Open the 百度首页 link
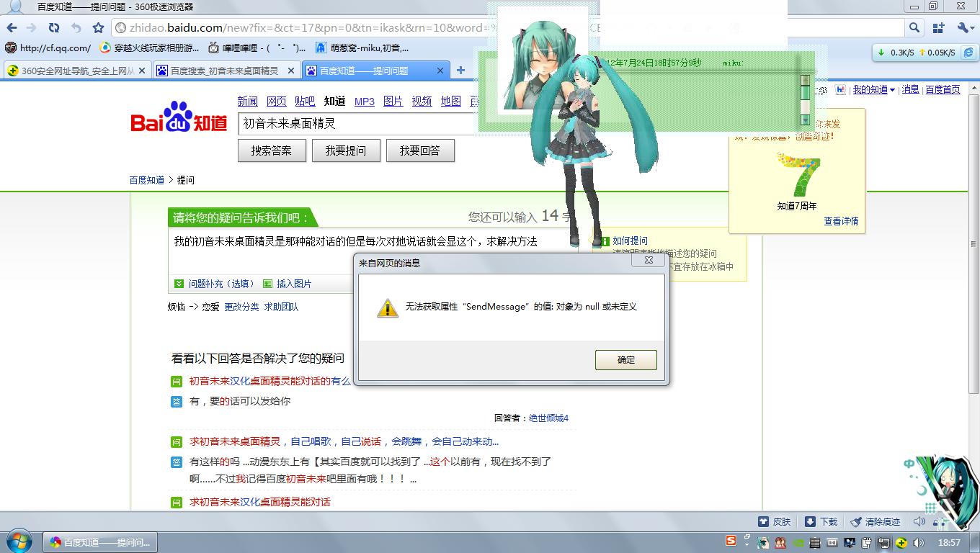 coord(943,90)
